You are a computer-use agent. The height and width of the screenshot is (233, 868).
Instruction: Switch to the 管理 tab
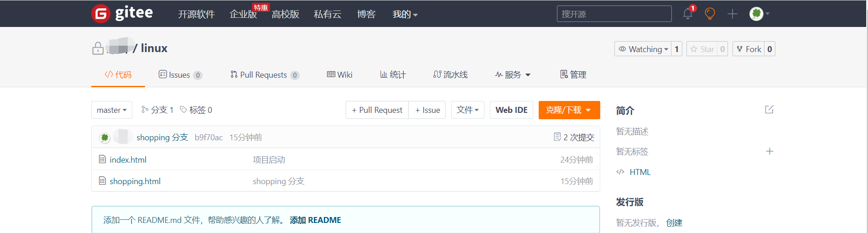coord(573,74)
